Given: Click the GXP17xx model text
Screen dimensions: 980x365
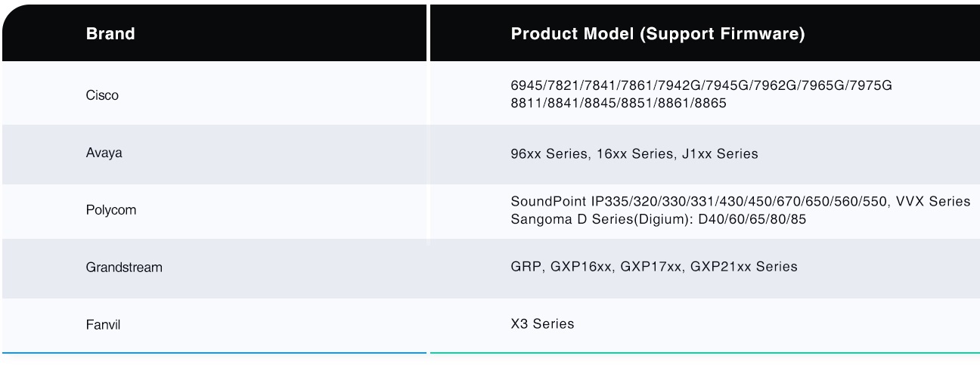Looking at the screenshot, I should tap(652, 267).
